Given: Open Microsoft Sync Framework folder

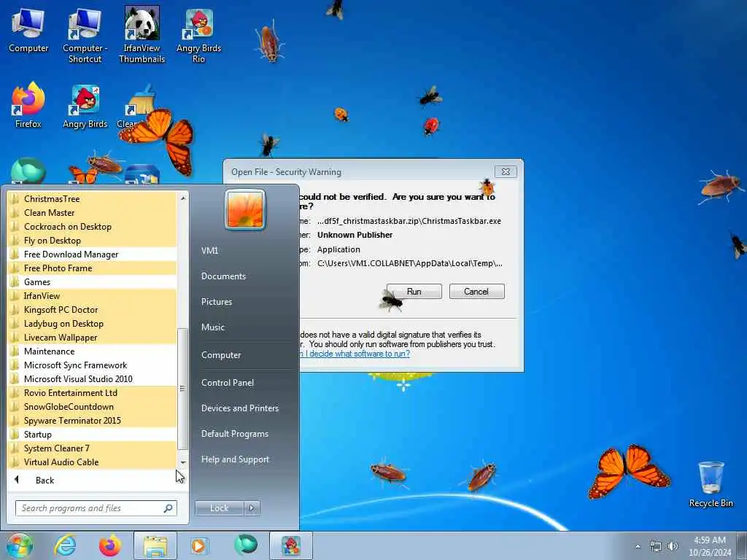Looking at the screenshot, I should [93, 365].
